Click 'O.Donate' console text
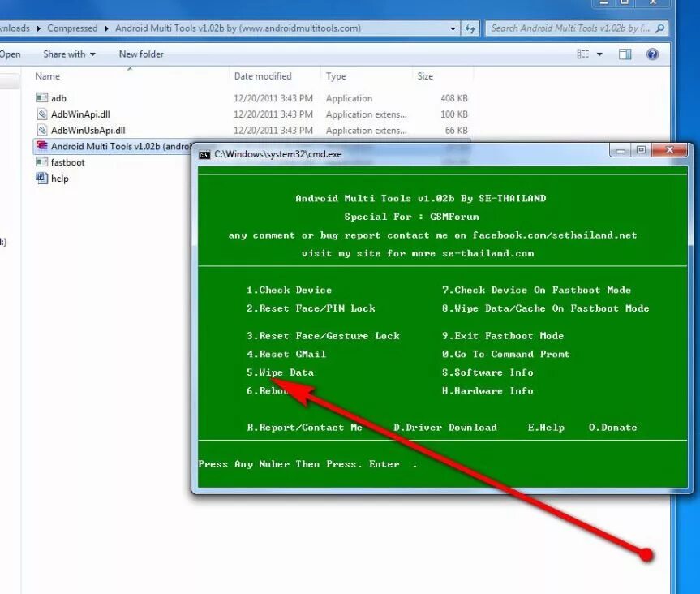700x594 pixels. pos(612,428)
